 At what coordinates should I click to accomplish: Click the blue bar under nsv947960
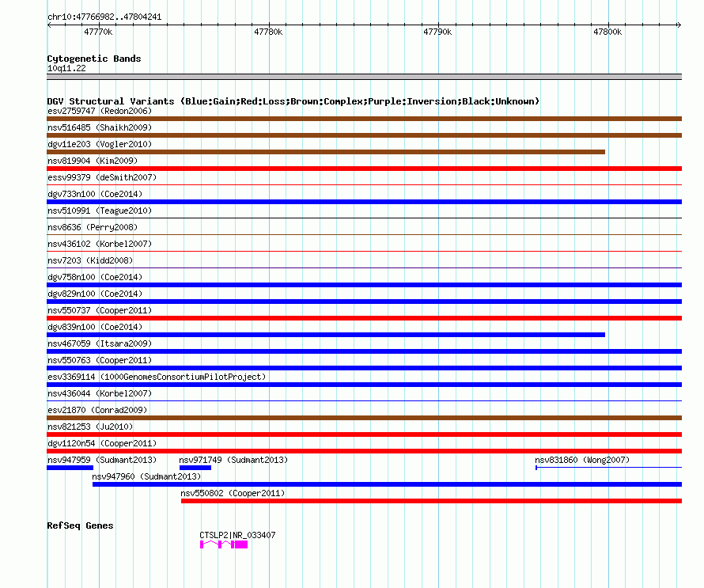tap(387, 484)
